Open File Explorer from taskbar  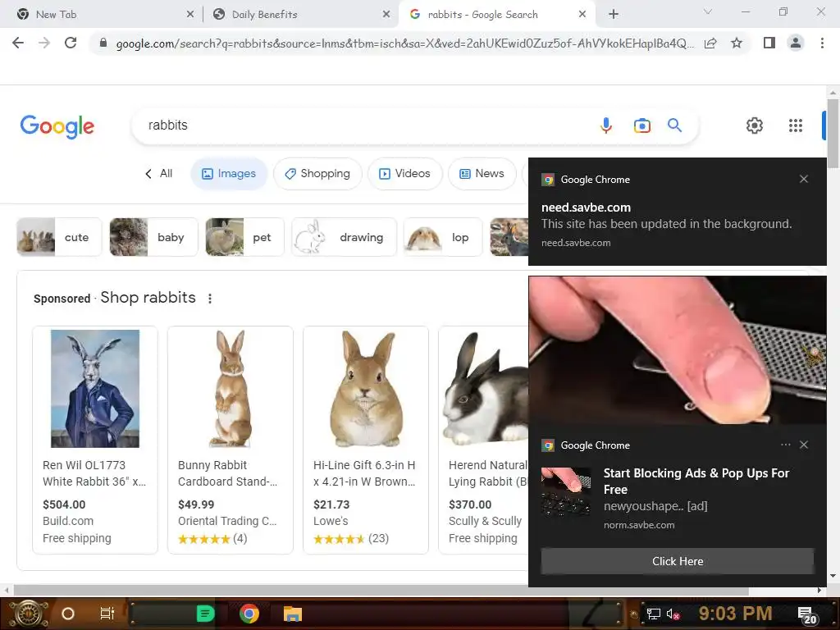[x=293, y=614]
